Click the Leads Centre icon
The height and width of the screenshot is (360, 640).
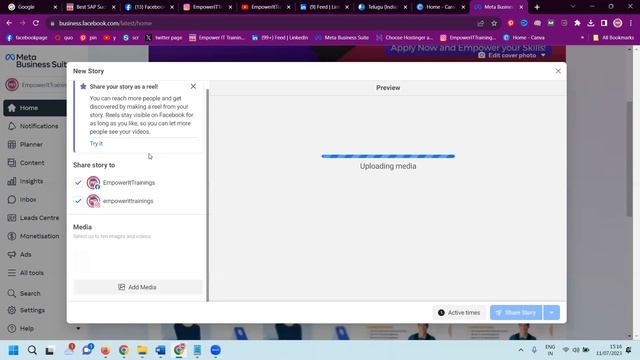click(12, 218)
